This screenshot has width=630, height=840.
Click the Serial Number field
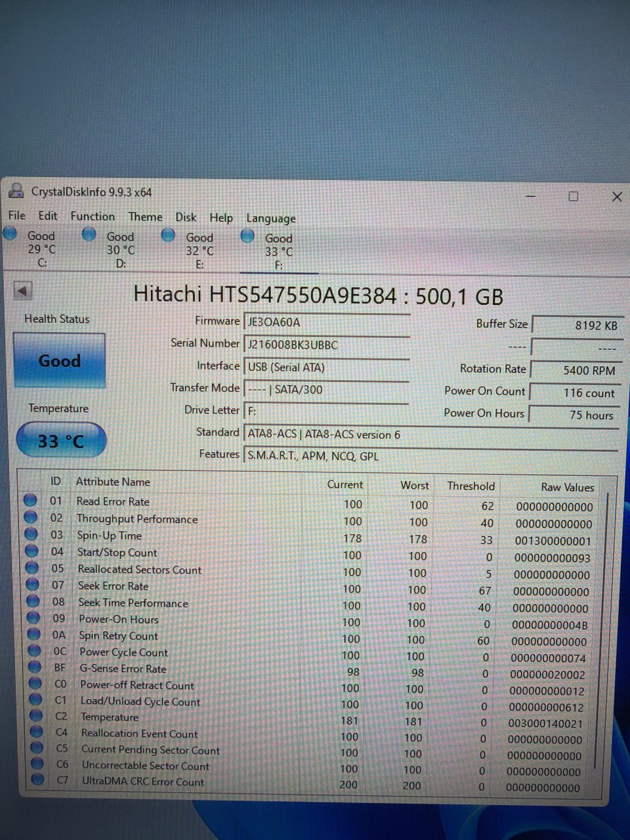coord(327,345)
